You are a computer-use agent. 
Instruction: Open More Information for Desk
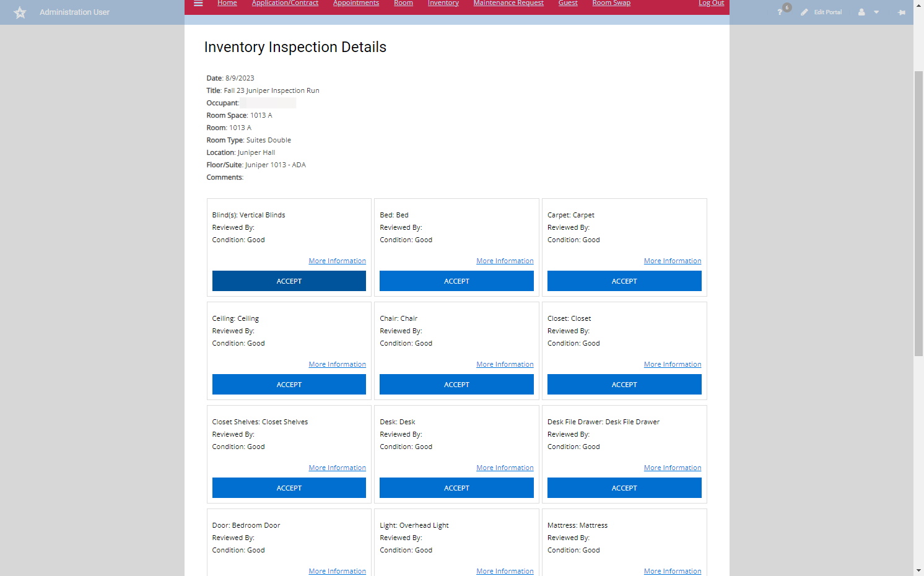tap(505, 468)
